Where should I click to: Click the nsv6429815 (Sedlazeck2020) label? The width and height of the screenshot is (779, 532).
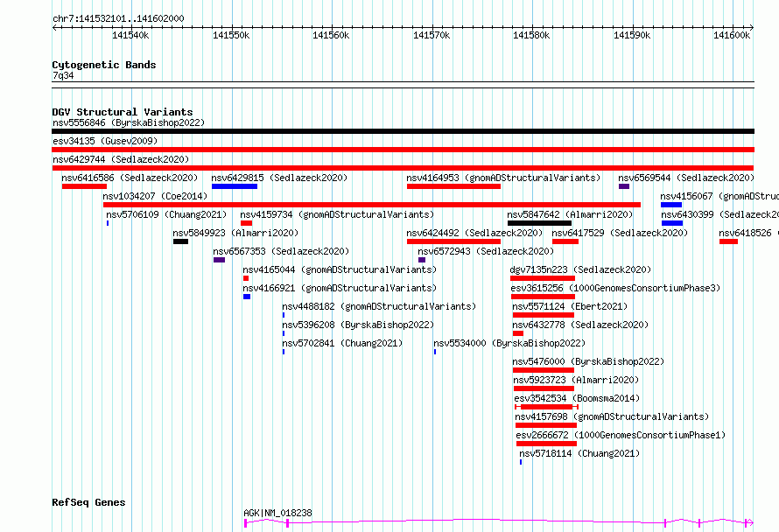point(279,178)
